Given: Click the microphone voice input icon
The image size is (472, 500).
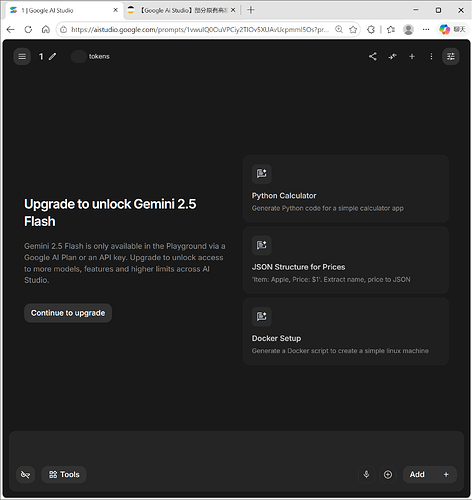Looking at the screenshot, I should [x=366, y=474].
